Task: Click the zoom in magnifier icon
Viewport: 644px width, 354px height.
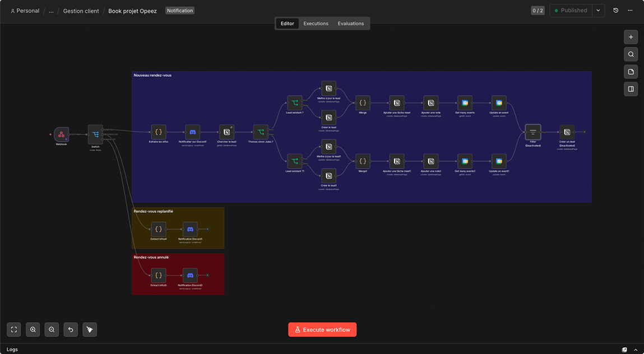Action: [33, 329]
